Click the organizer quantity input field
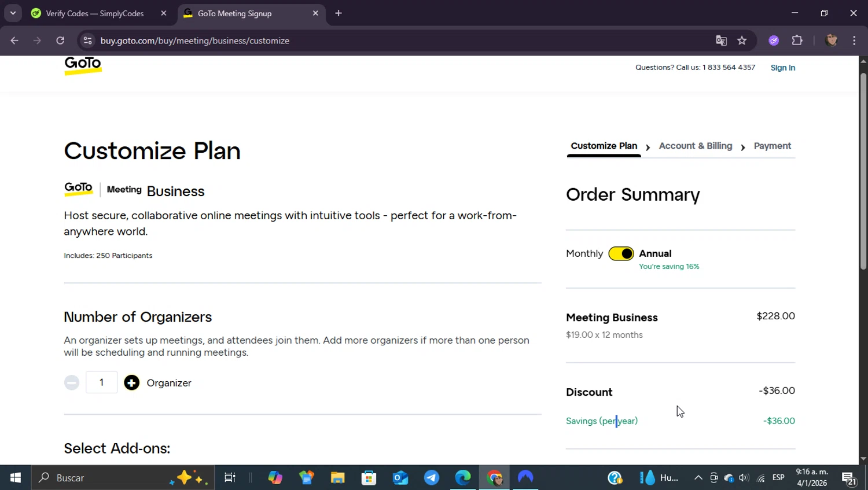868x490 pixels. coord(101,382)
